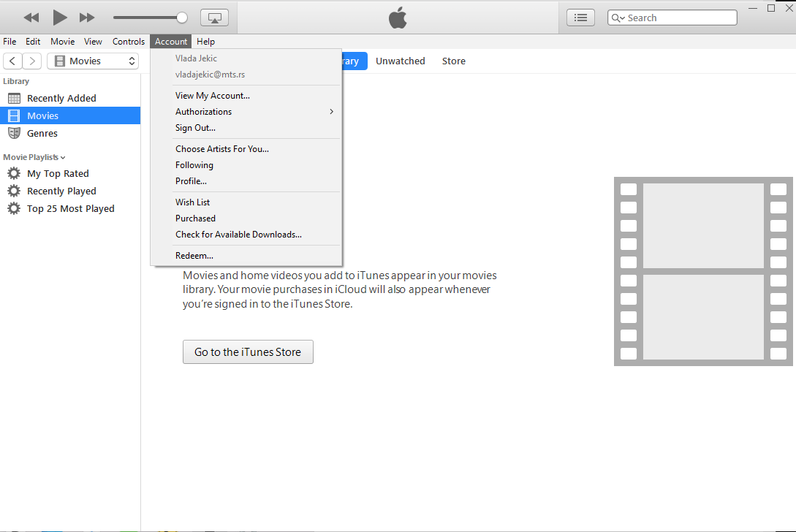Viewport: 796px width, 532px height.
Task: Choose Sign Out from Account menu
Action: tap(246, 128)
